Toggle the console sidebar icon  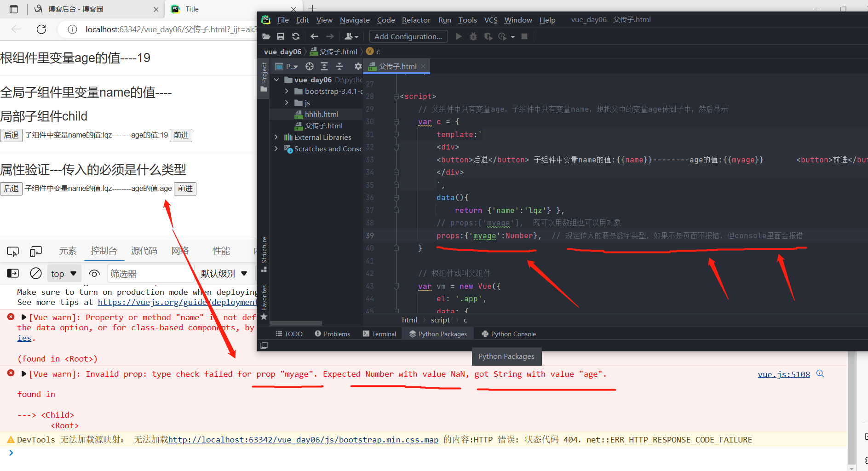pyautogui.click(x=13, y=274)
